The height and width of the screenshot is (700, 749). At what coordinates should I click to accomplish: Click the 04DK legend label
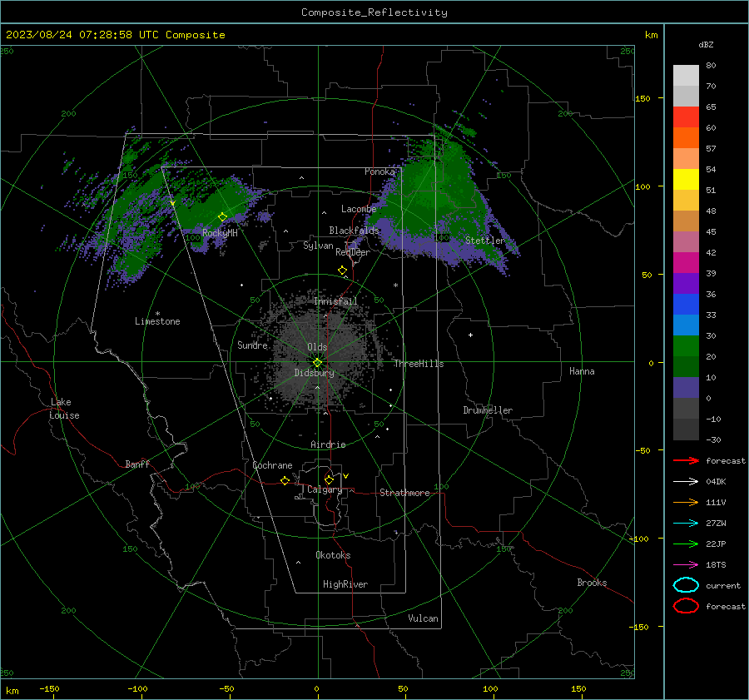coord(716,482)
